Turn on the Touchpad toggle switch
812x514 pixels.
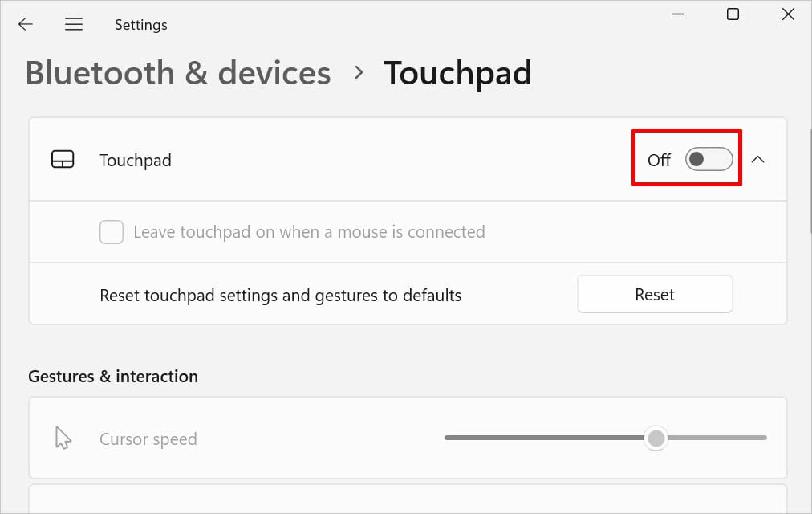pyautogui.click(x=708, y=159)
